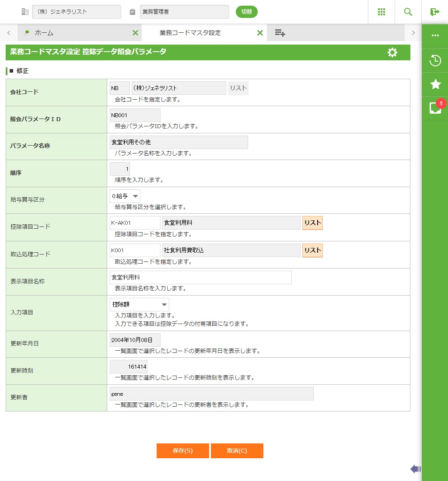Open favorites star icon in sidebar

point(435,84)
